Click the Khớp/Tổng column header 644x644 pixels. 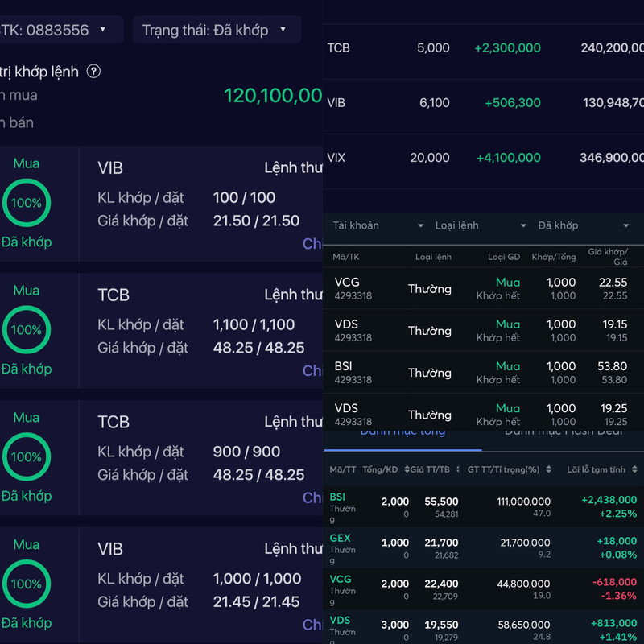click(x=554, y=257)
